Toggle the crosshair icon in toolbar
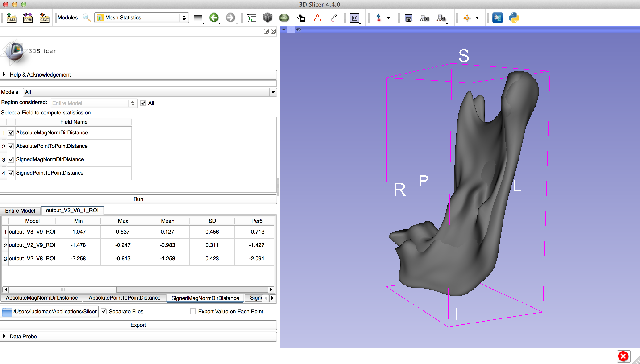The height and width of the screenshot is (364, 640). pyautogui.click(x=467, y=18)
